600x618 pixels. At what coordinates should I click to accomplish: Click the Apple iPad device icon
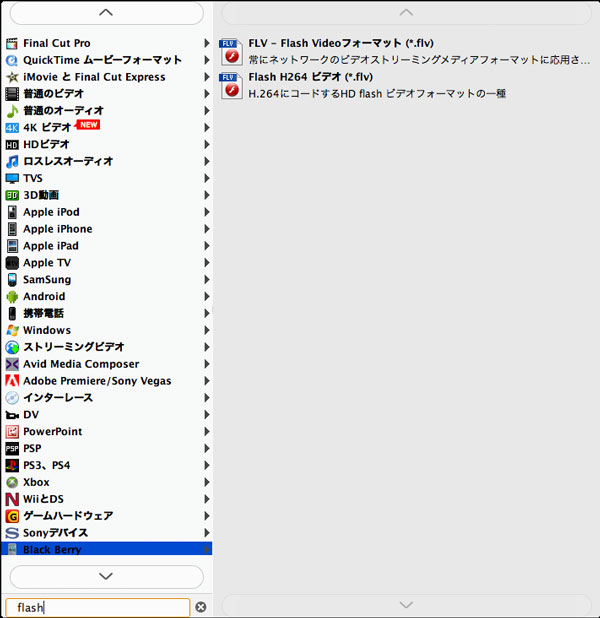tap(12, 246)
